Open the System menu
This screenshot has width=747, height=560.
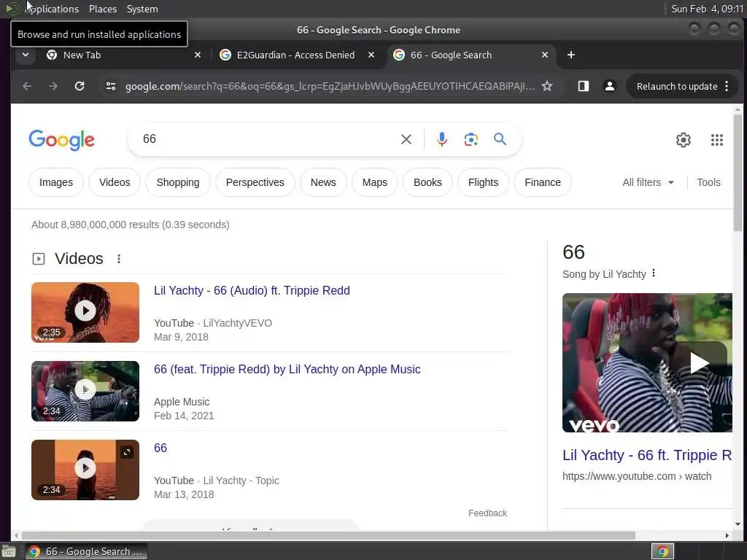142,9
